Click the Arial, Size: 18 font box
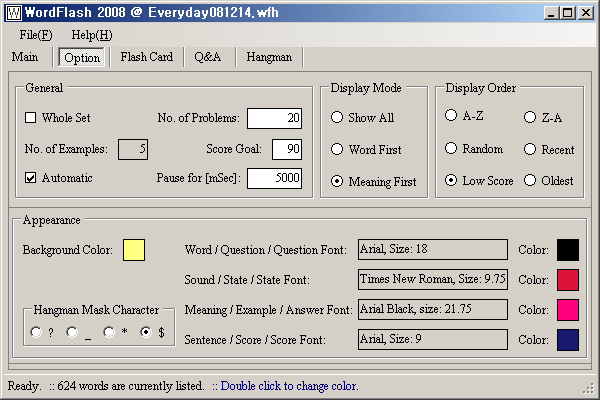 click(x=433, y=250)
